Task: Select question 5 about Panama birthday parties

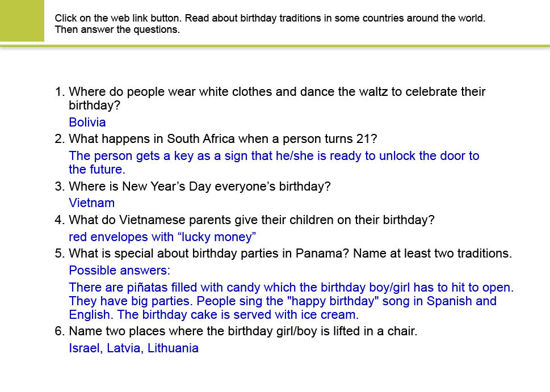Action: (290, 253)
